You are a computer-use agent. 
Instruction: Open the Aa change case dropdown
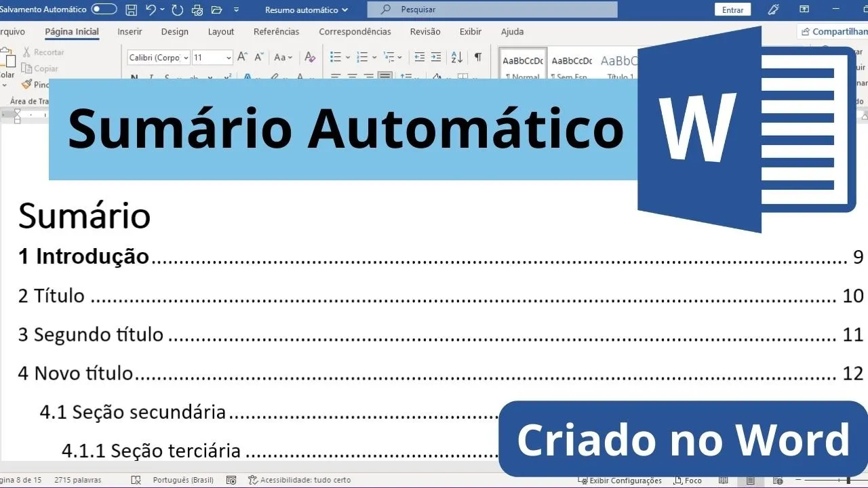coord(283,58)
